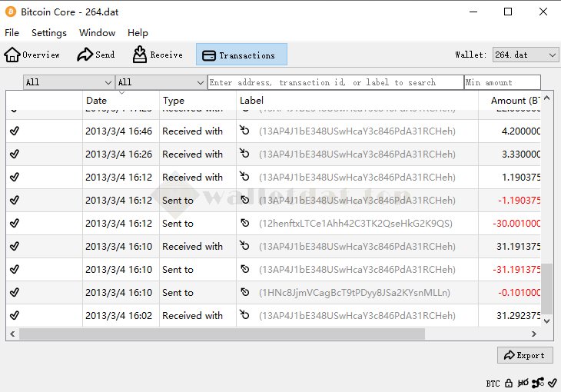Click the Receive inbox icon

pyautogui.click(x=140, y=55)
